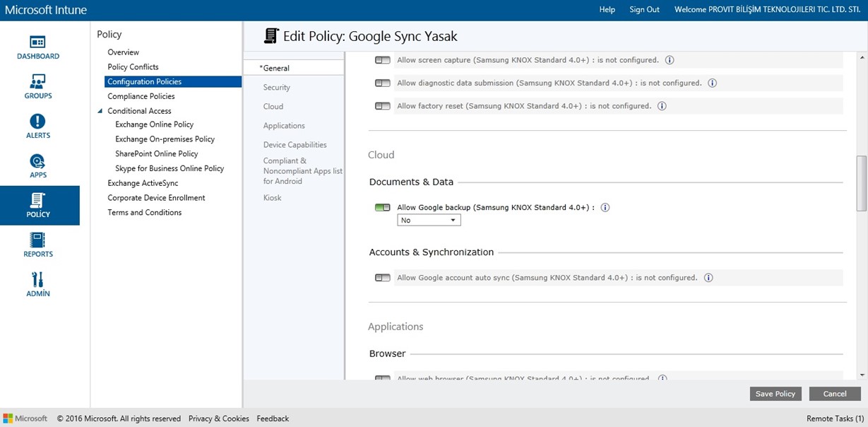Toggle Allow factory reset setting
This screenshot has height=427, width=868.
pyautogui.click(x=383, y=106)
